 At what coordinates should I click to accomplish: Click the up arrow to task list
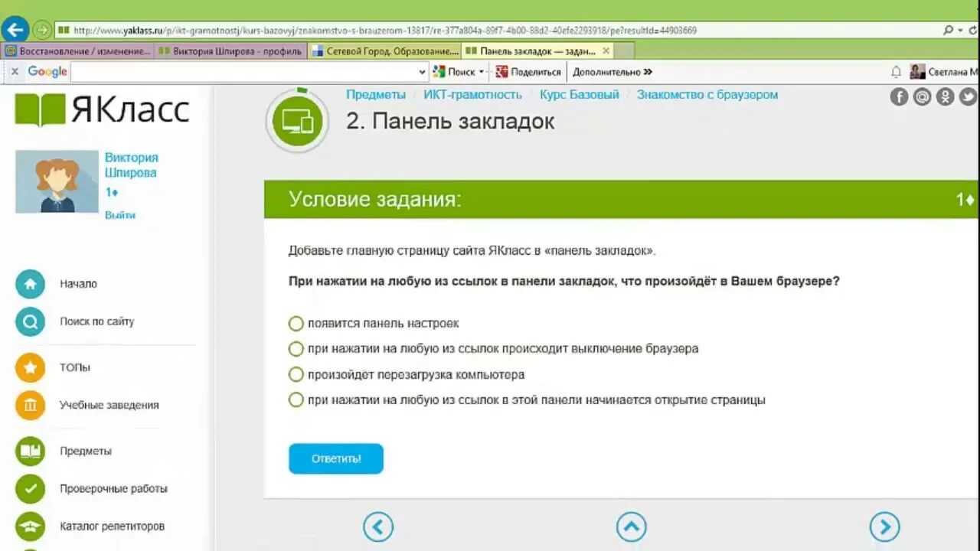coord(632,527)
